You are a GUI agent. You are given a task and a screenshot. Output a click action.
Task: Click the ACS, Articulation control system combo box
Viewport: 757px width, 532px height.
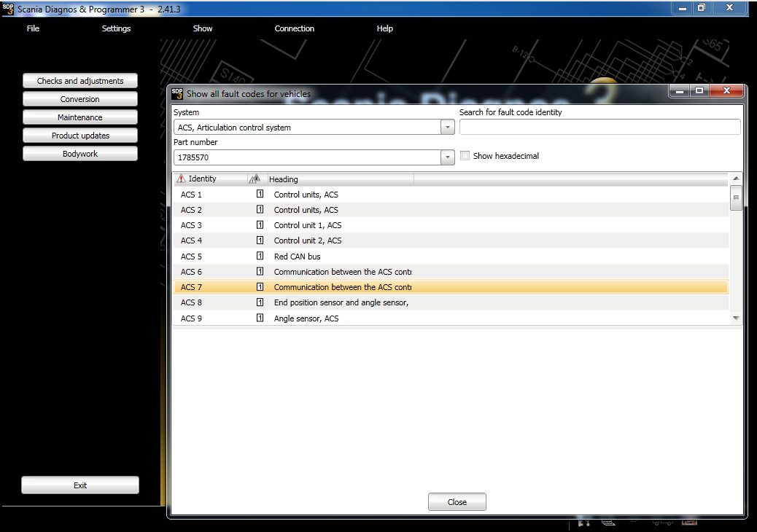[x=314, y=128]
